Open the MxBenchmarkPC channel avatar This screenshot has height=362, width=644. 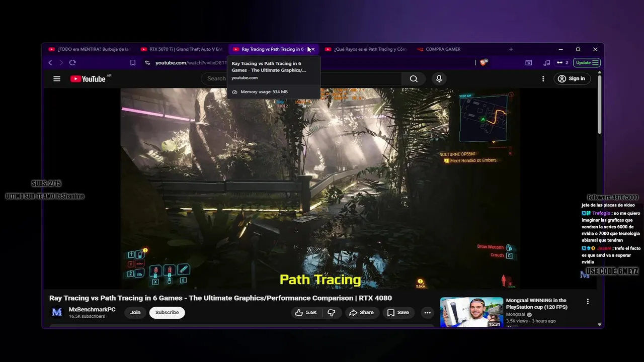coord(57,312)
